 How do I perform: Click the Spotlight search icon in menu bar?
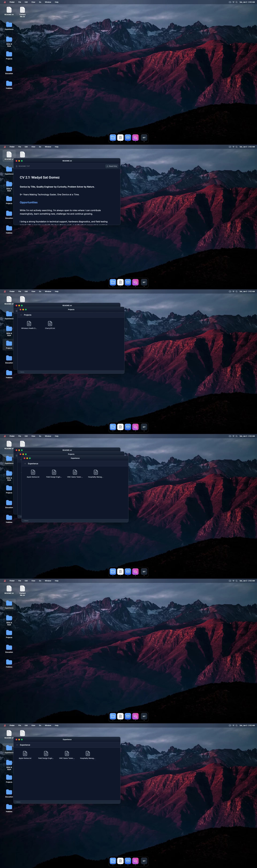pos(237,2)
